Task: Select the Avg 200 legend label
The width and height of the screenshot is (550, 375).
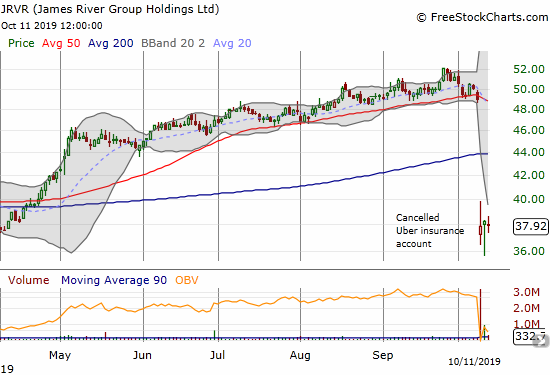Action: click(110, 43)
